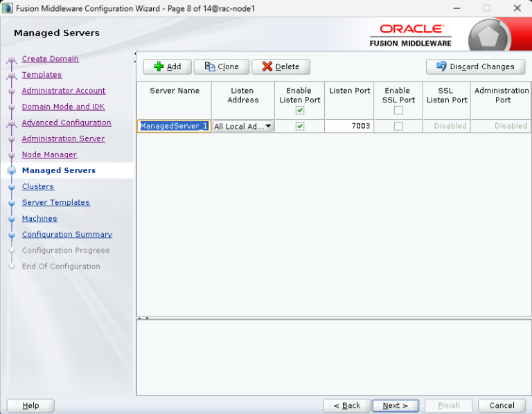This screenshot has height=414, width=532.
Task: Check Enable SSL Port for ManagedServer_1
Action: pos(398,126)
